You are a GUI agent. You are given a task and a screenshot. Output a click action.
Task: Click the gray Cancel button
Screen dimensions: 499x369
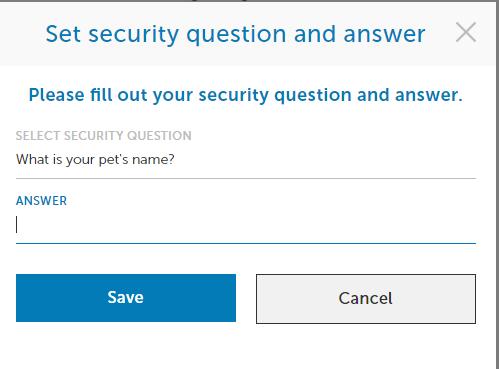coord(366,299)
